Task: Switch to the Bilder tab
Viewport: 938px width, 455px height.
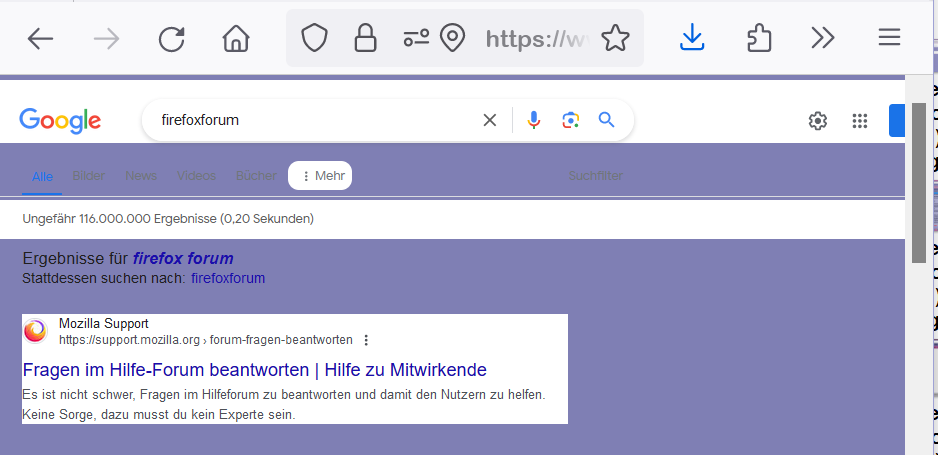Action: tap(89, 176)
